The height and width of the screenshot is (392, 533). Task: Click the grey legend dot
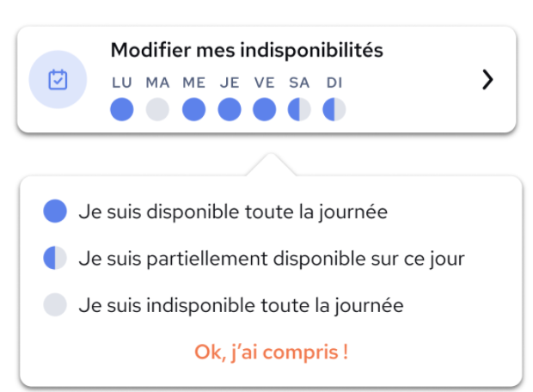[x=55, y=304]
